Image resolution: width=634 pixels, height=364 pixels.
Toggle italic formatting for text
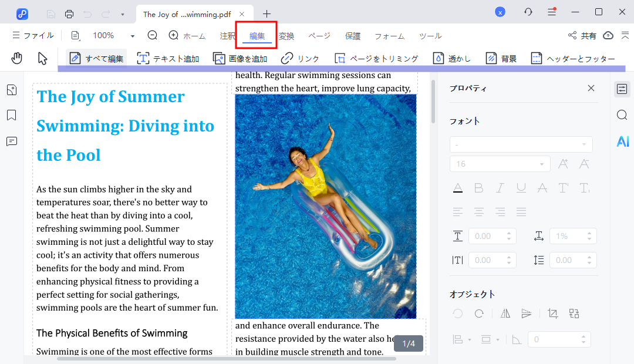click(500, 187)
